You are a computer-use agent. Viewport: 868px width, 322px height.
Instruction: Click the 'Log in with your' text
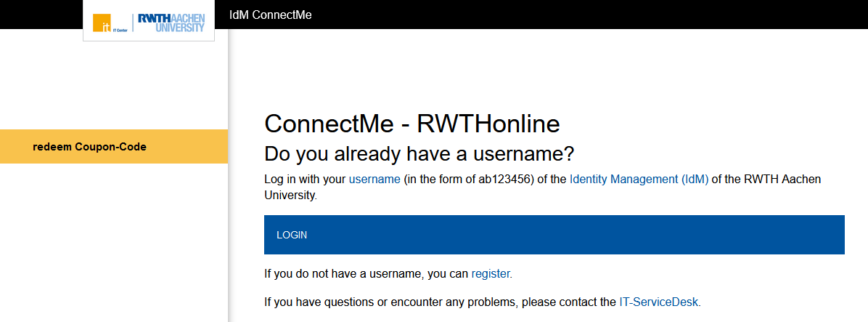305,179
